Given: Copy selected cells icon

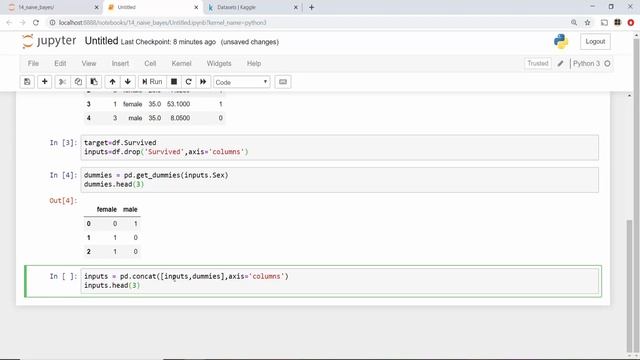Looking at the screenshot, I should point(78,82).
